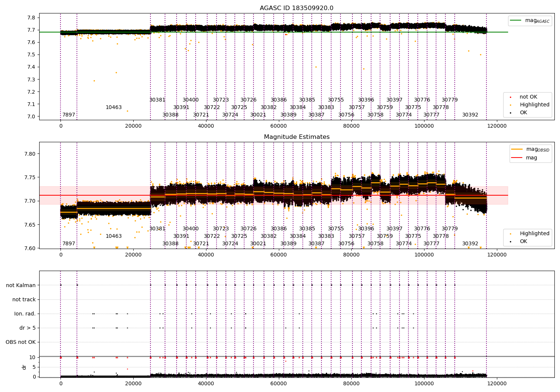This screenshot has width=560, height=392.
Task: Click the 'dr > 5' axis label
Action: [x=28, y=328]
